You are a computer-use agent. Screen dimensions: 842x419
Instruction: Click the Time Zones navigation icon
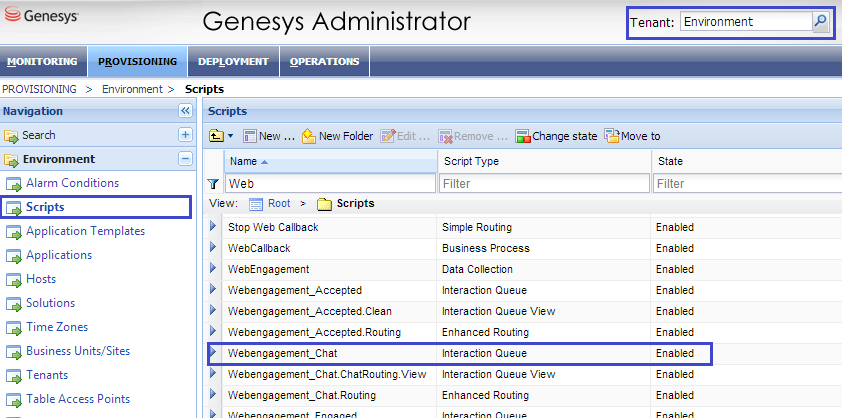13,328
